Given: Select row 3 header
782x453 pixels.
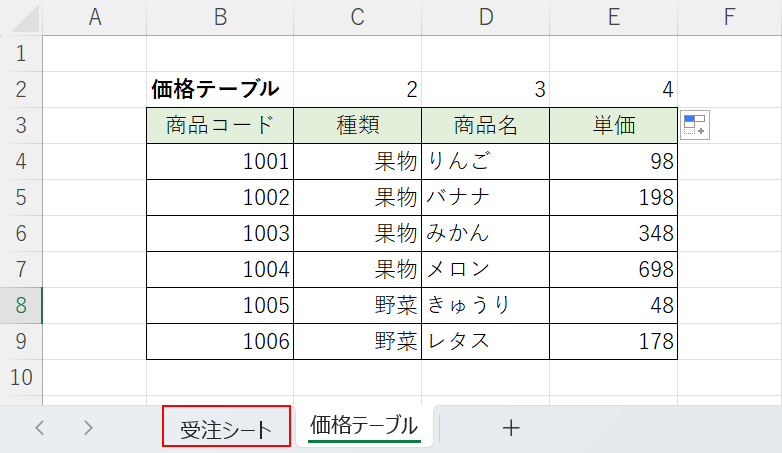Looking at the screenshot, I should coord(22,125).
